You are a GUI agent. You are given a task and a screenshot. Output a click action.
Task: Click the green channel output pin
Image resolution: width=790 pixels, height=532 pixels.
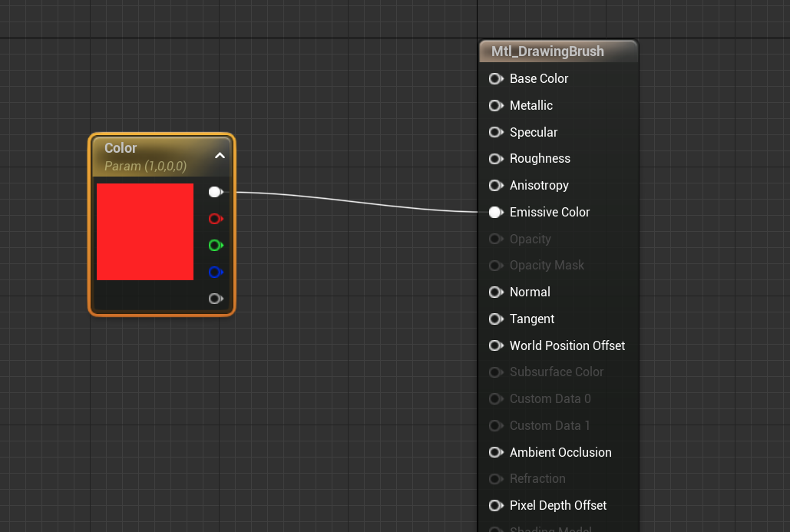click(217, 246)
